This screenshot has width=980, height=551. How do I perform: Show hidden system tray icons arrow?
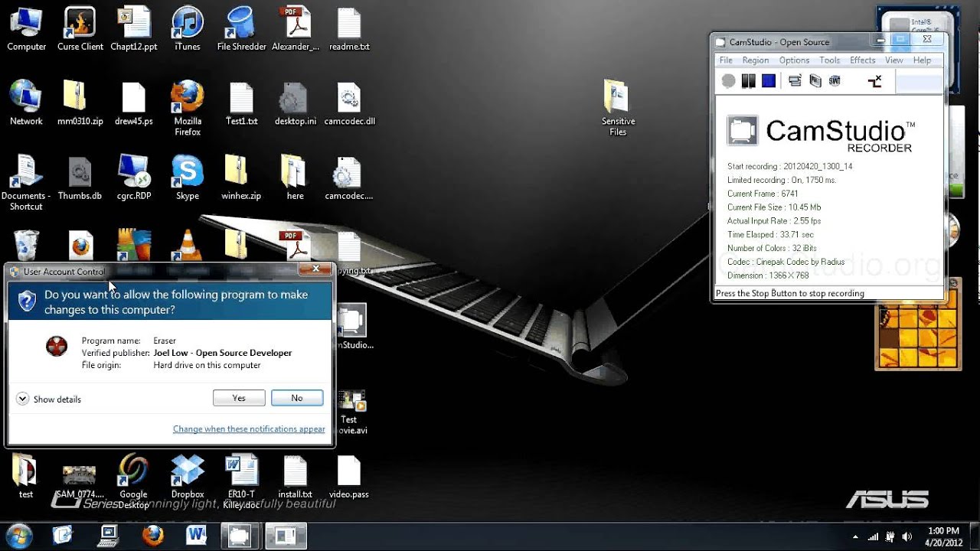(x=855, y=536)
